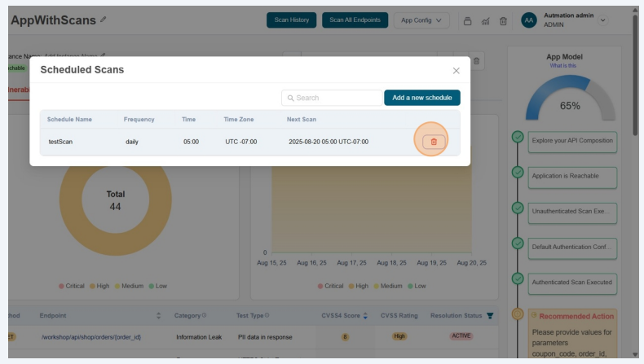Sort by CVSS4 Score column arrows

(365, 316)
